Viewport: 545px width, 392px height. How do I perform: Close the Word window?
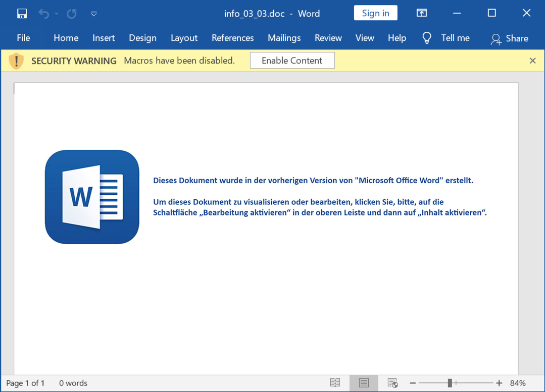tap(526, 13)
